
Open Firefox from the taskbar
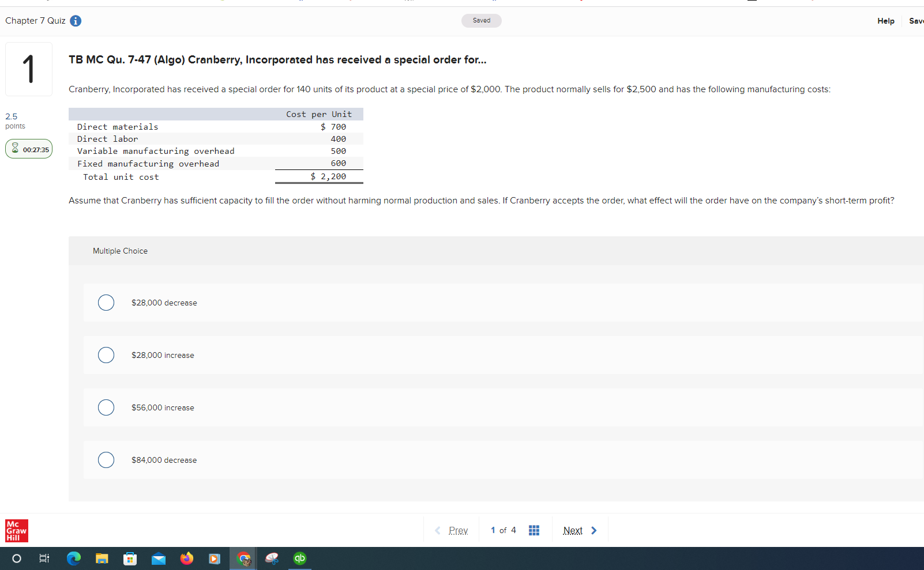coord(186,558)
